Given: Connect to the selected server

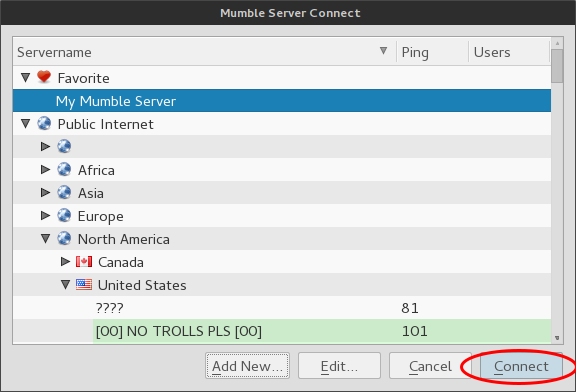Looking at the screenshot, I should tap(521, 366).
